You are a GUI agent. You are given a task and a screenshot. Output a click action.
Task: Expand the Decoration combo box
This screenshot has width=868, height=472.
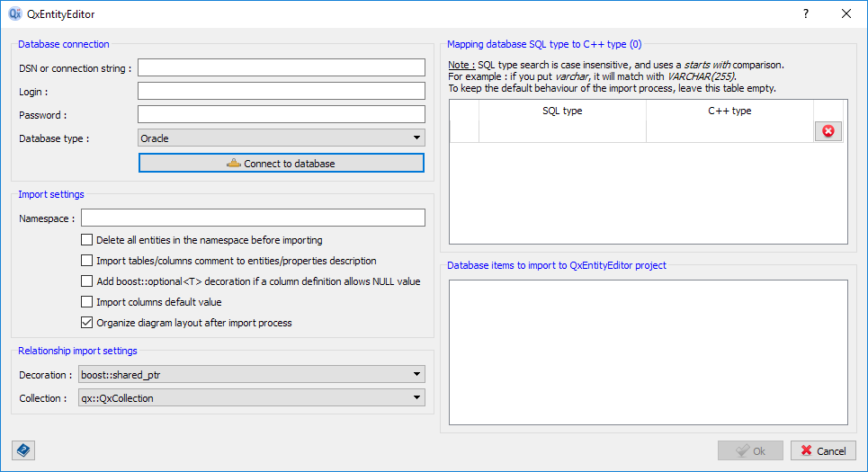coord(252,374)
